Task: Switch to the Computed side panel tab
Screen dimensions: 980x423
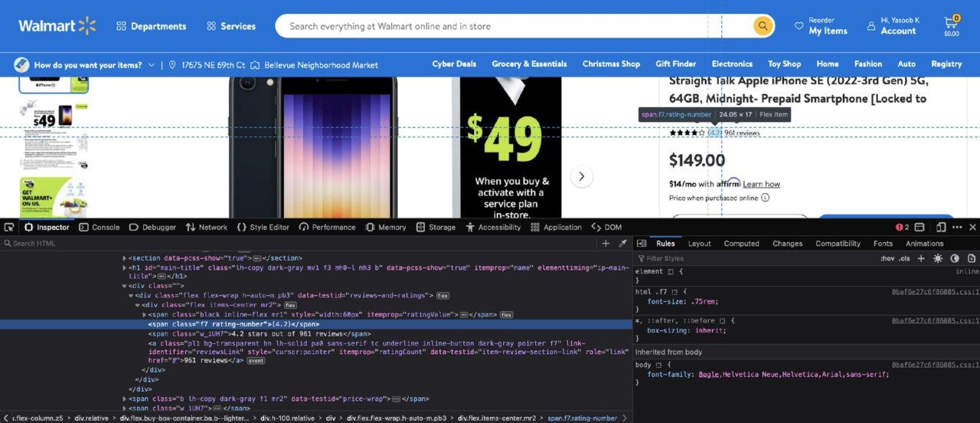Action: click(741, 244)
